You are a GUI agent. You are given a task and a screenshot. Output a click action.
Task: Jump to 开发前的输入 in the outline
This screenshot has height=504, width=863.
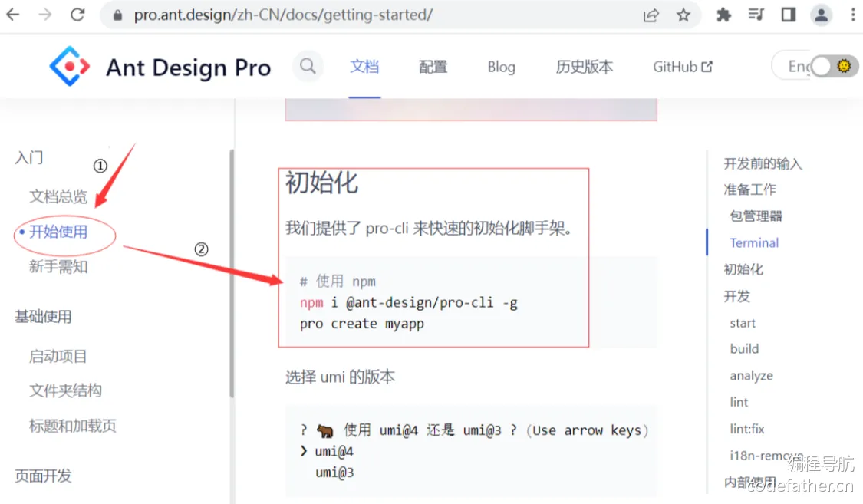763,163
